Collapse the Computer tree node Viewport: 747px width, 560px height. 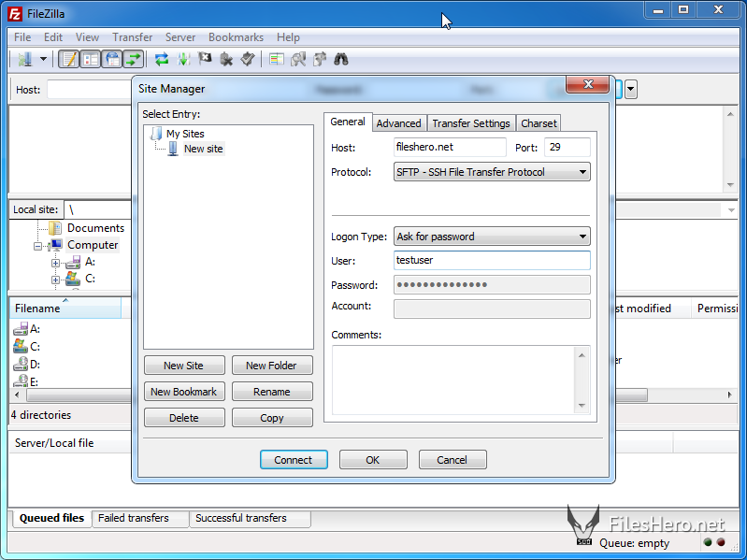click(x=37, y=246)
